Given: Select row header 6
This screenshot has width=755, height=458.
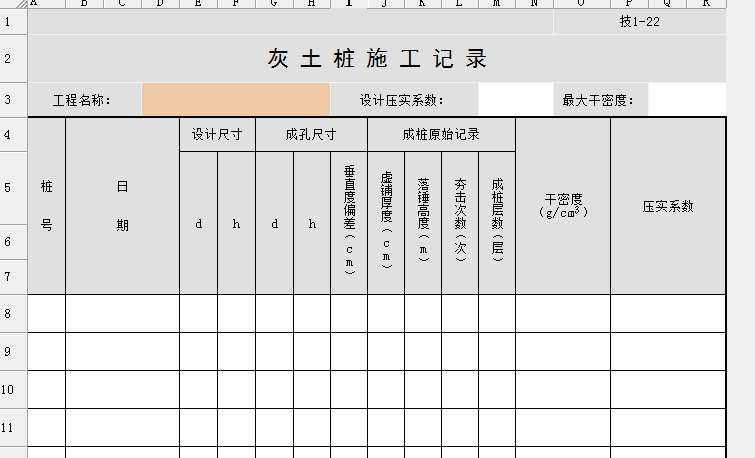Looking at the screenshot, I should point(13,242).
